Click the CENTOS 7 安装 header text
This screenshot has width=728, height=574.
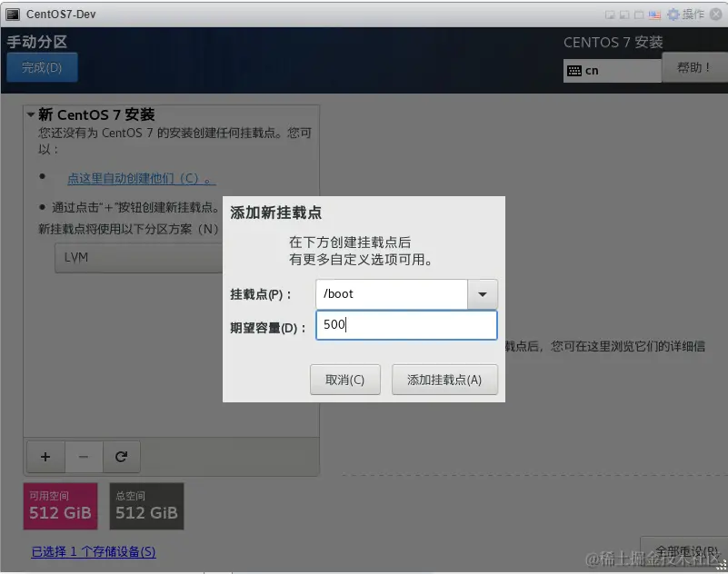613,42
